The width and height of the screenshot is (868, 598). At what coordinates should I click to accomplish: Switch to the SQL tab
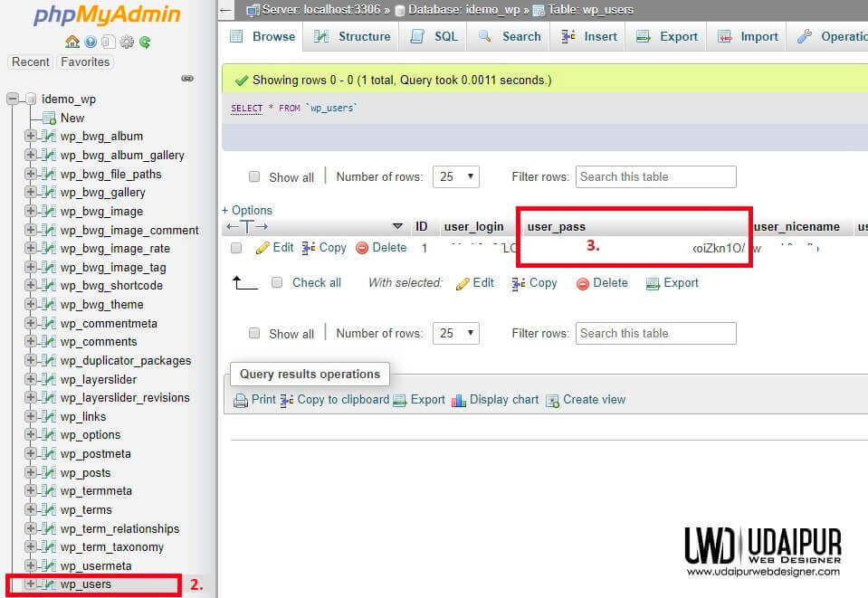433,36
